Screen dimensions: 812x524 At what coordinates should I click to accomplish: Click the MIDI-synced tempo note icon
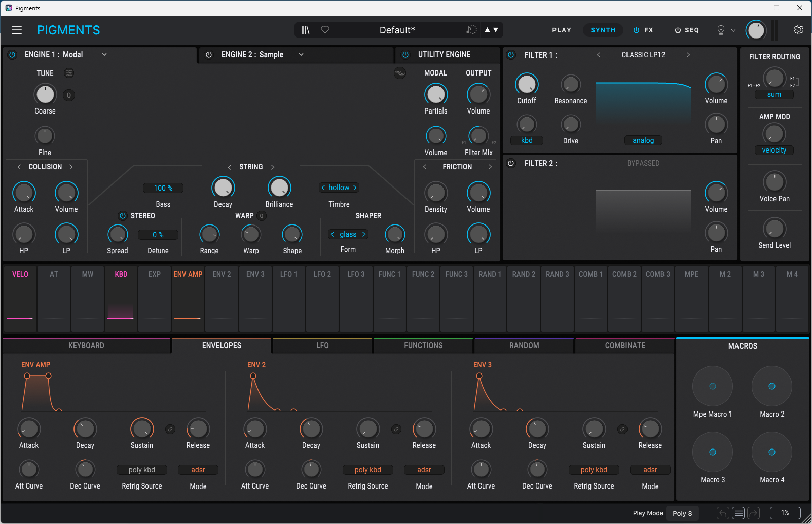472,30
